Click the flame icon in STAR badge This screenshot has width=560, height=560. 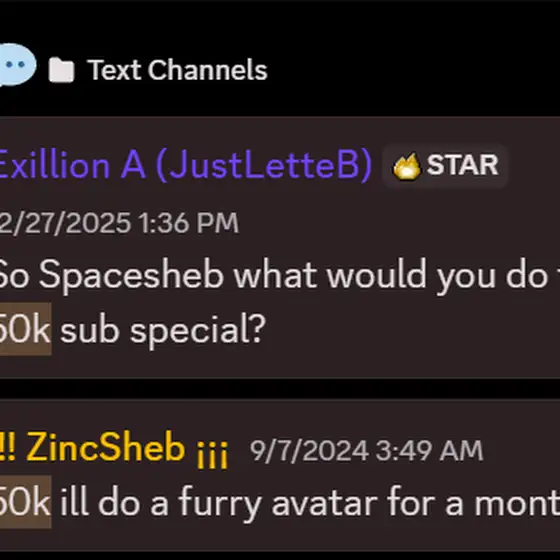[x=406, y=166]
